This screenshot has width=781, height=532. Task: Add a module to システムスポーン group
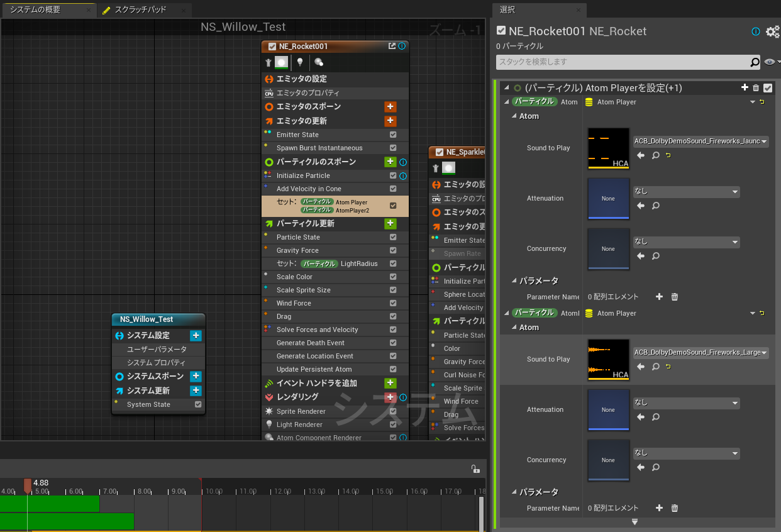(196, 376)
